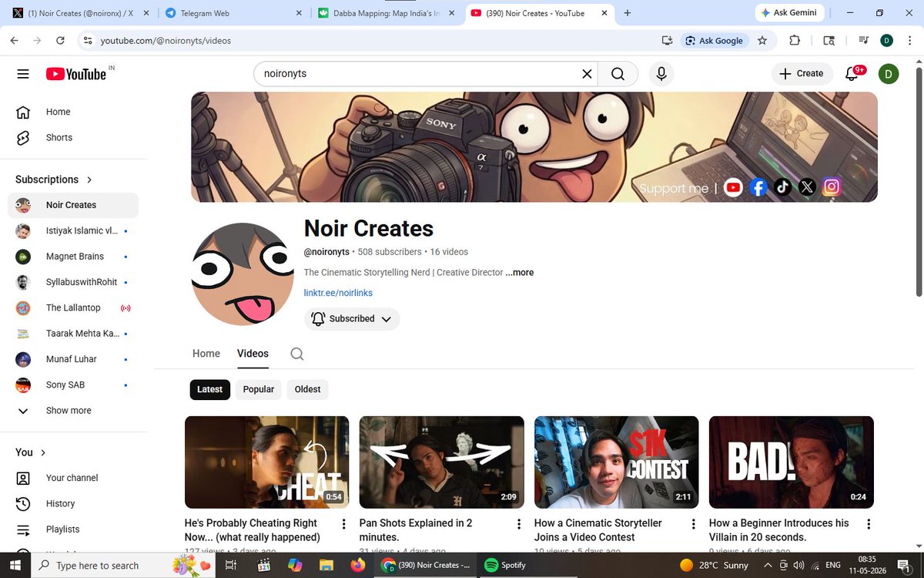The image size is (924, 578).
Task: Open a new browser tab
Action: 628,13
